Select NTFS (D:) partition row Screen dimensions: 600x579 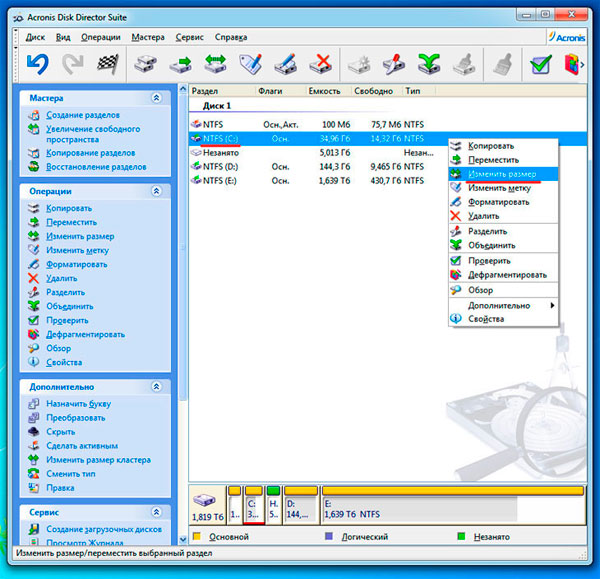[x=219, y=167]
